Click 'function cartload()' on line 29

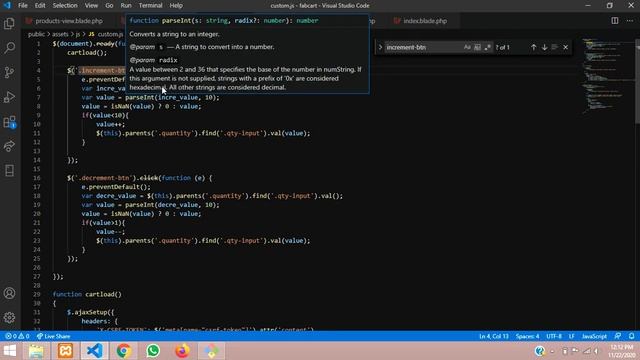[x=87, y=294]
